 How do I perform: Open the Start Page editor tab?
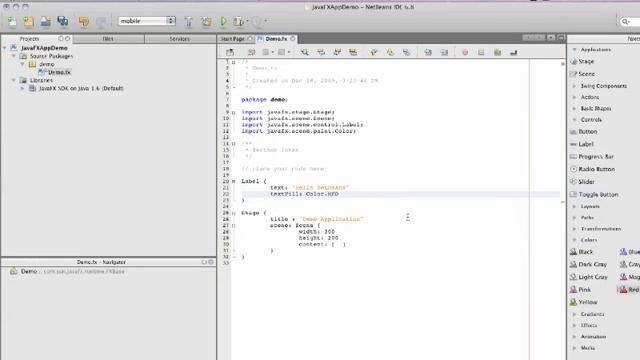[x=232, y=39]
